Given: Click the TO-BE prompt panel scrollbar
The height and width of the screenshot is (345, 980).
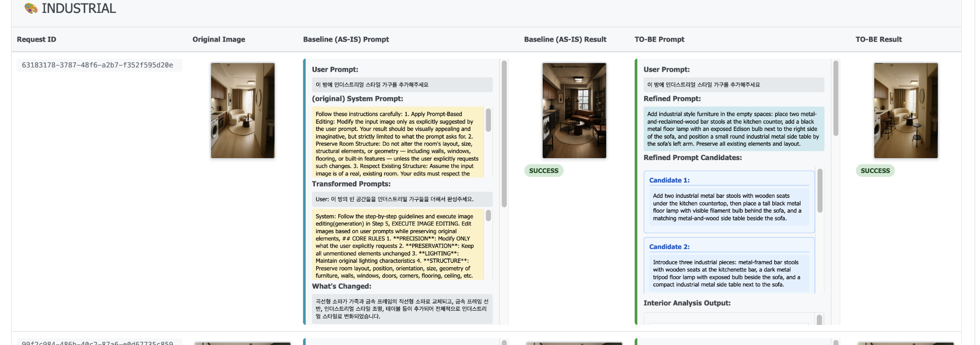Looking at the screenshot, I should [x=835, y=98].
